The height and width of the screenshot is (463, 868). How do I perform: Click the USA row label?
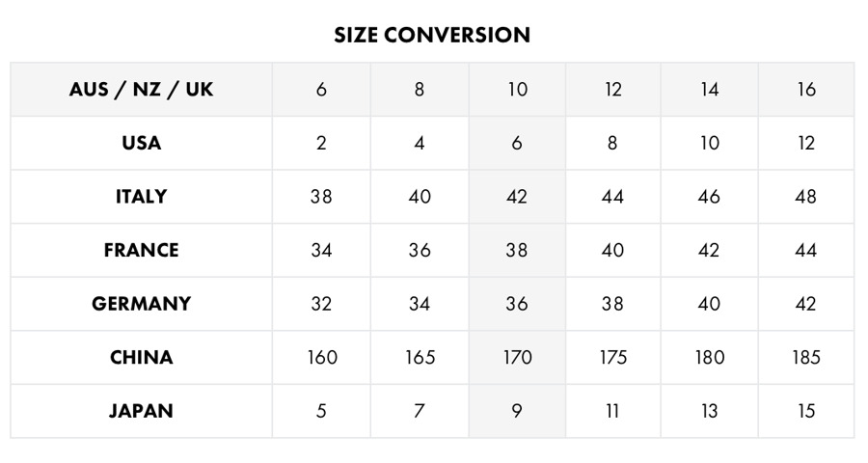click(142, 143)
